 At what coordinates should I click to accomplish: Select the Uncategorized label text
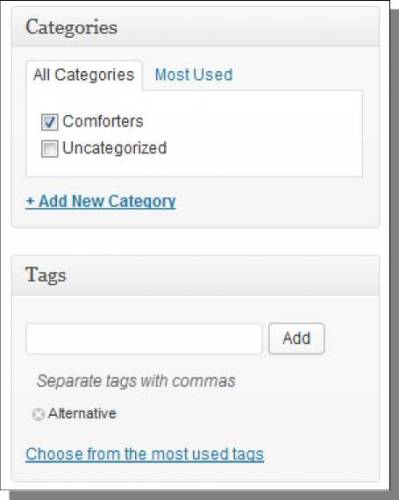click(x=115, y=148)
